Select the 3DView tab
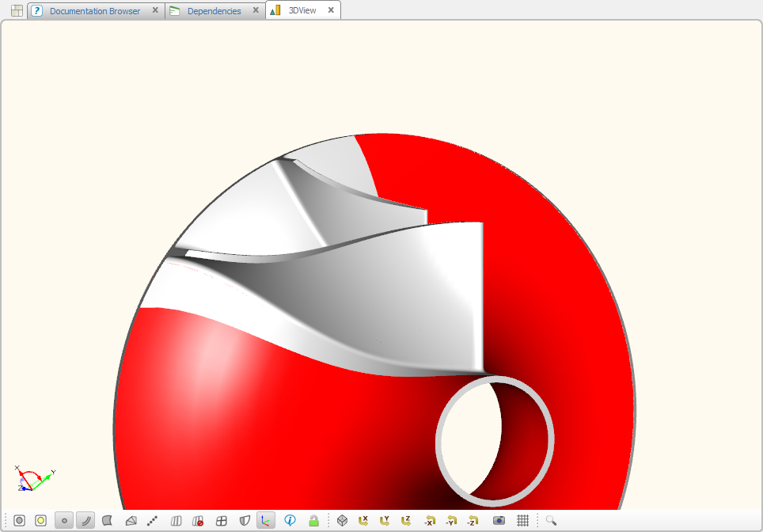This screenshot has width=763, height=532. tap(302, 10)
